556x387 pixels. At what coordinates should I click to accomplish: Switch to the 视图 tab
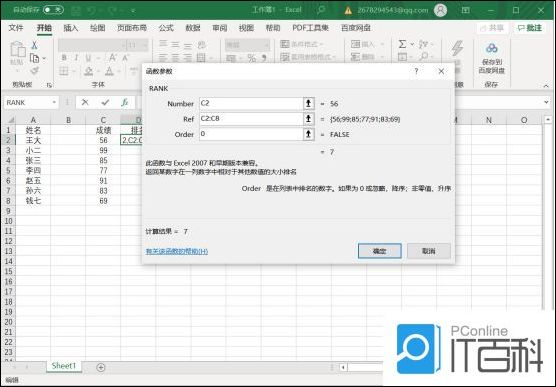click(246, 28)
